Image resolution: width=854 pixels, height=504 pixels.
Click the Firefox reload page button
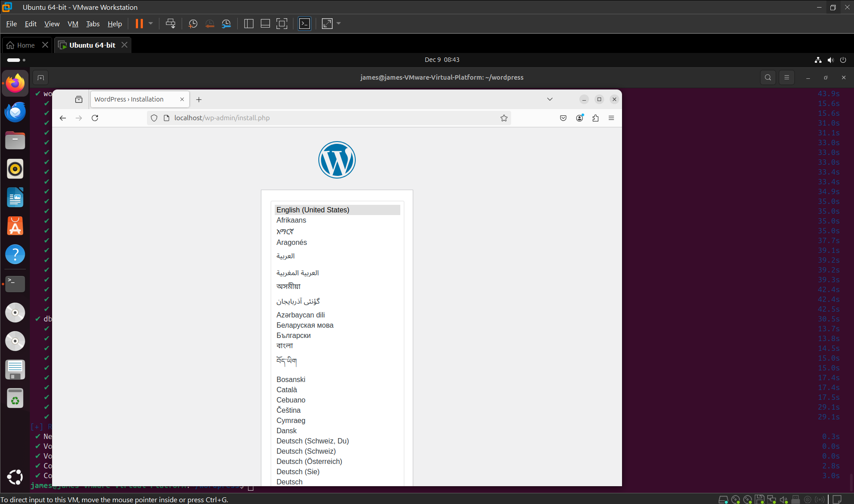(95, 118)
